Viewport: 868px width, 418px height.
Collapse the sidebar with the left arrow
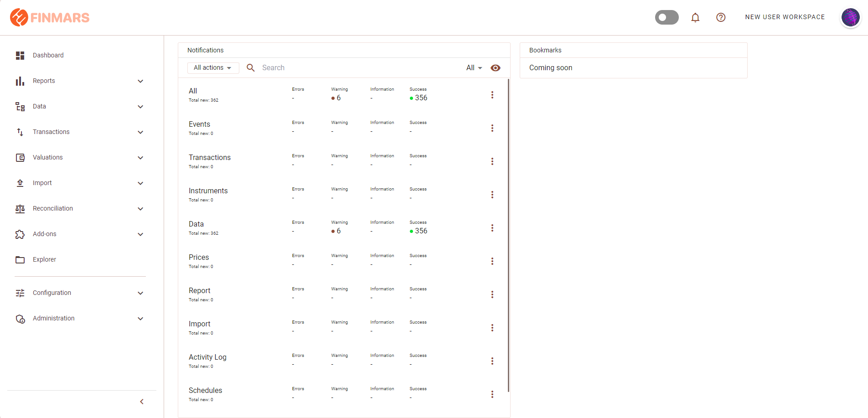pos(142,402)
